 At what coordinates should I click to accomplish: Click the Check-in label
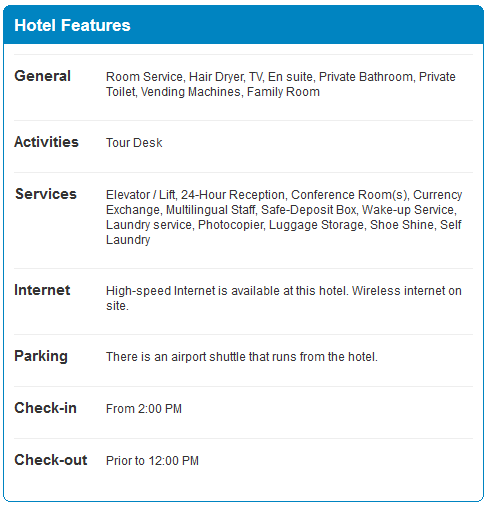pos(45,408)
